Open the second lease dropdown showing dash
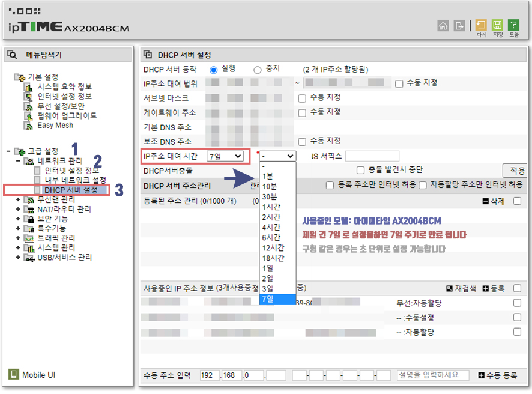The image size is (532, 394). tap(277, 156)
